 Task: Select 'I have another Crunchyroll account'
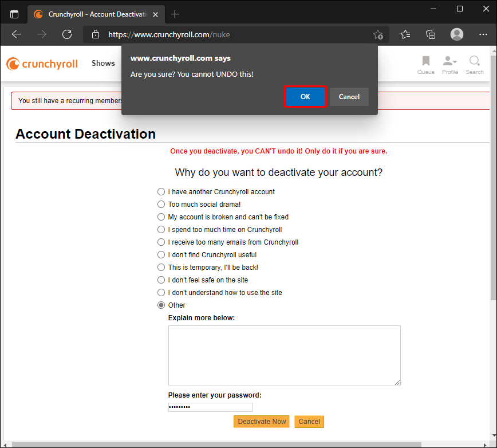161,192
